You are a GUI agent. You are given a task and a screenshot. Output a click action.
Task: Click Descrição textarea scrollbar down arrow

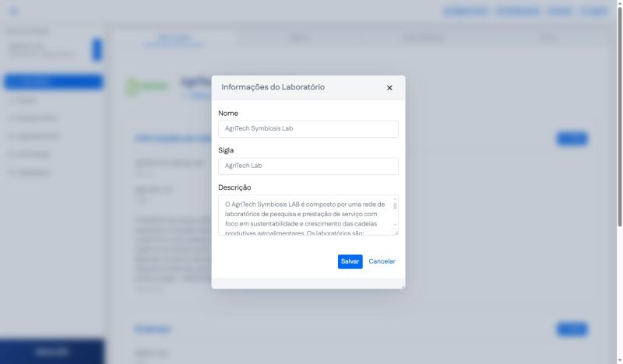(x=395, y=225)
